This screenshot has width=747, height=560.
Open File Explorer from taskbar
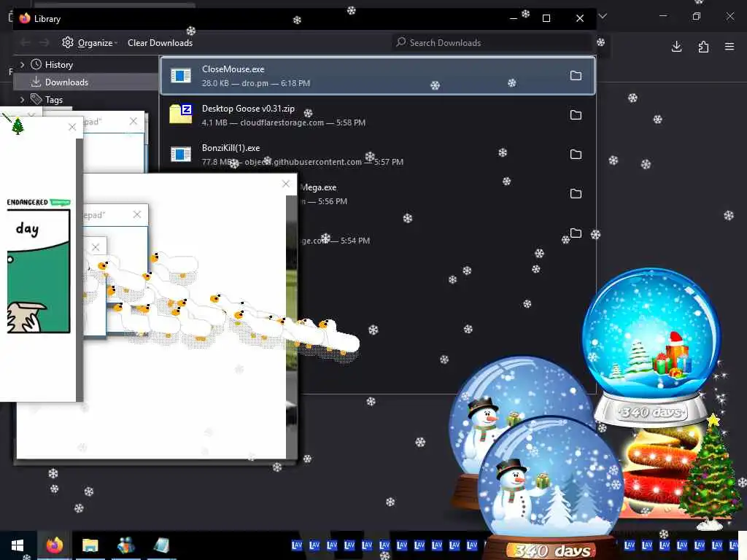click(x=90, y=545)
